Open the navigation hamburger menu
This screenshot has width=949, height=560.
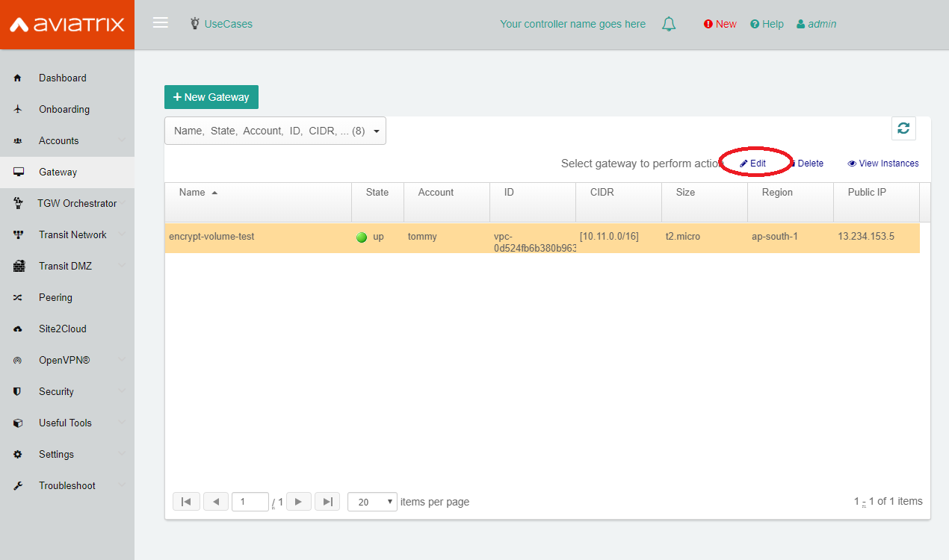tap(160, 22)
